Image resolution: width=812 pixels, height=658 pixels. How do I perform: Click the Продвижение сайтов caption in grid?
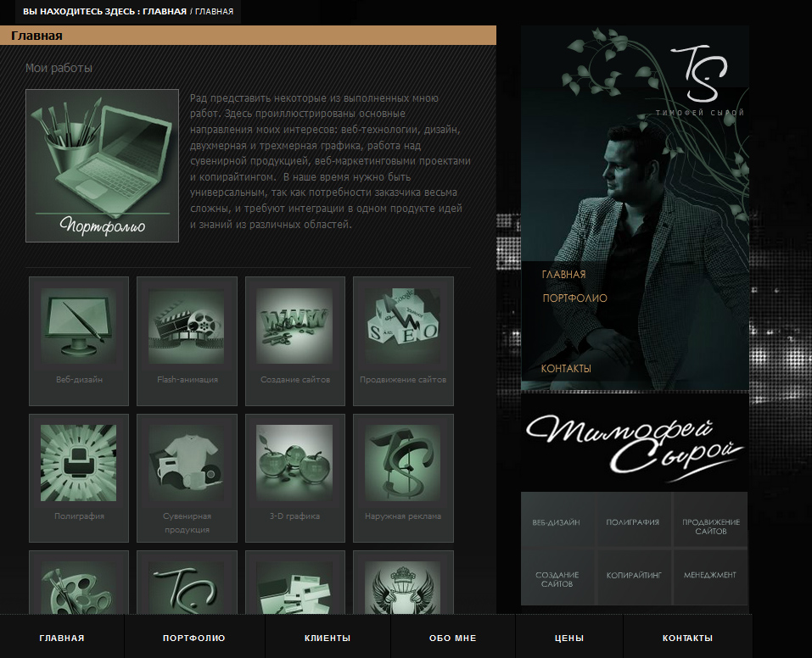click(403, 380)
